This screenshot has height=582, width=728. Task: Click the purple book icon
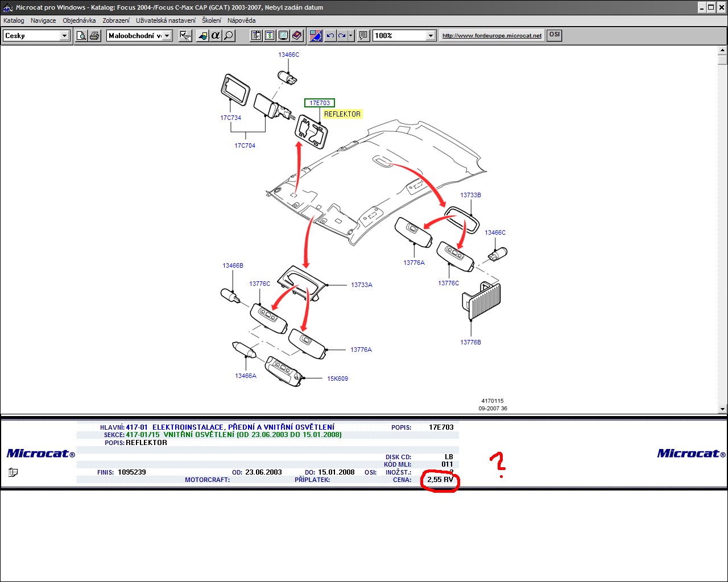(297, 36)
